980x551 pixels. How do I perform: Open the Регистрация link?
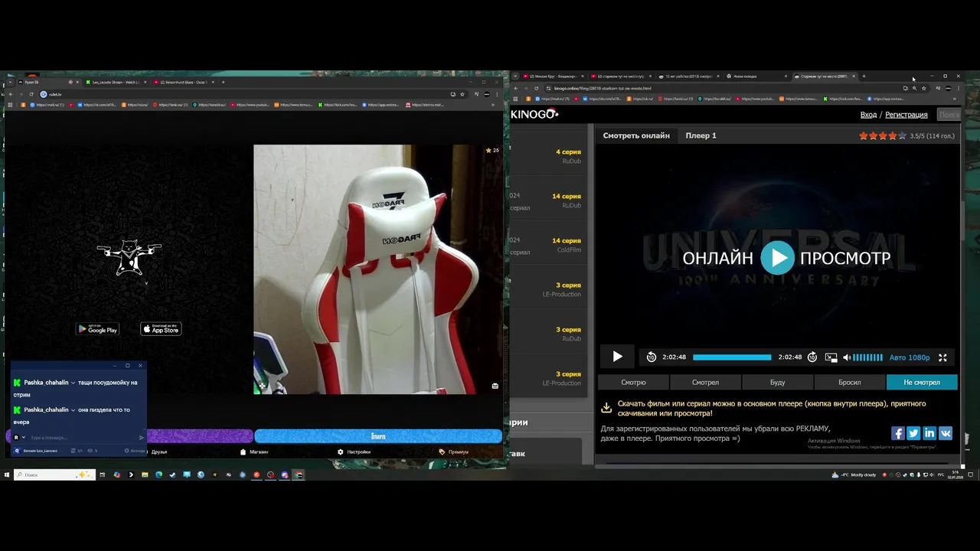(906, 114)
